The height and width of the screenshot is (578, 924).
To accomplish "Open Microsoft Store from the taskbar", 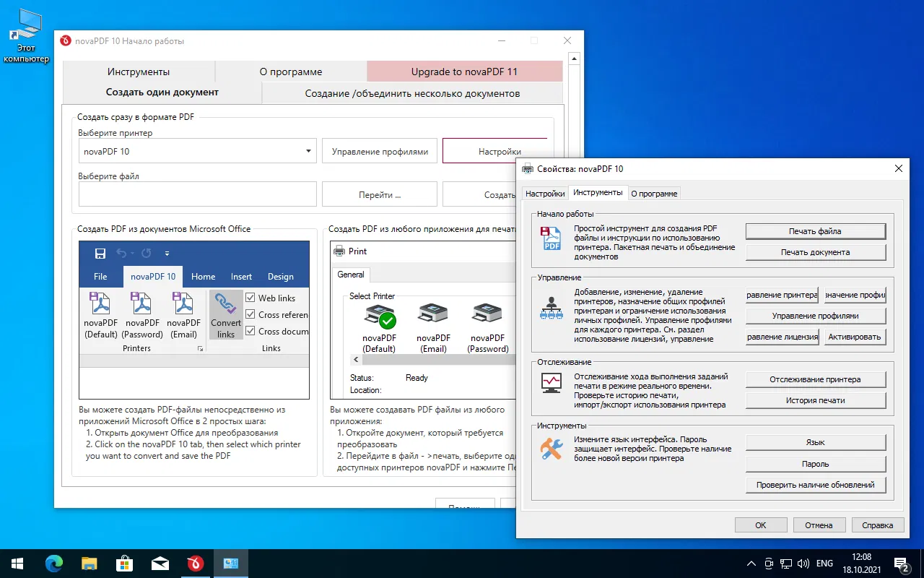I will (x=124, y=564).
